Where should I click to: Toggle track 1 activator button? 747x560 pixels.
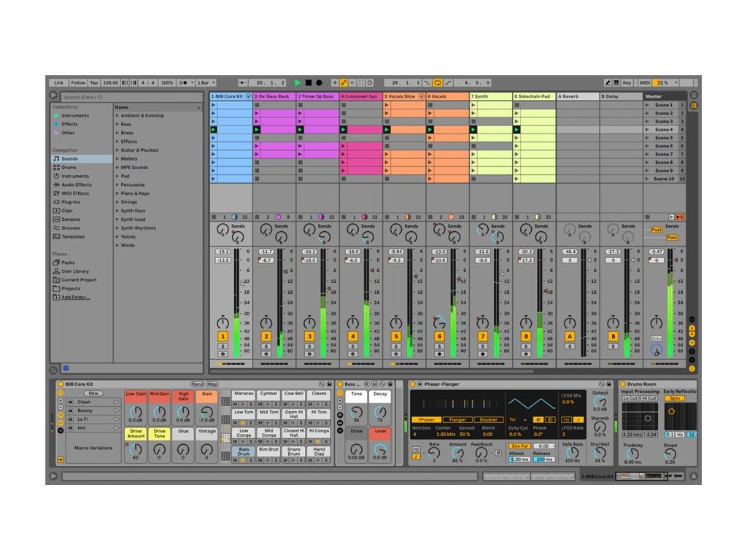[222, 336]
